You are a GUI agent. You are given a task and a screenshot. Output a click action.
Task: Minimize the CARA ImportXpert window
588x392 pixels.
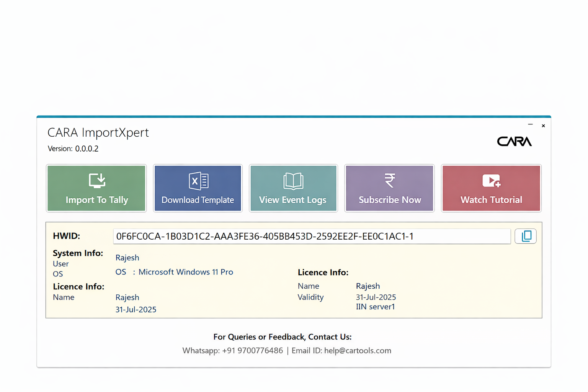(x=530, y=125)
